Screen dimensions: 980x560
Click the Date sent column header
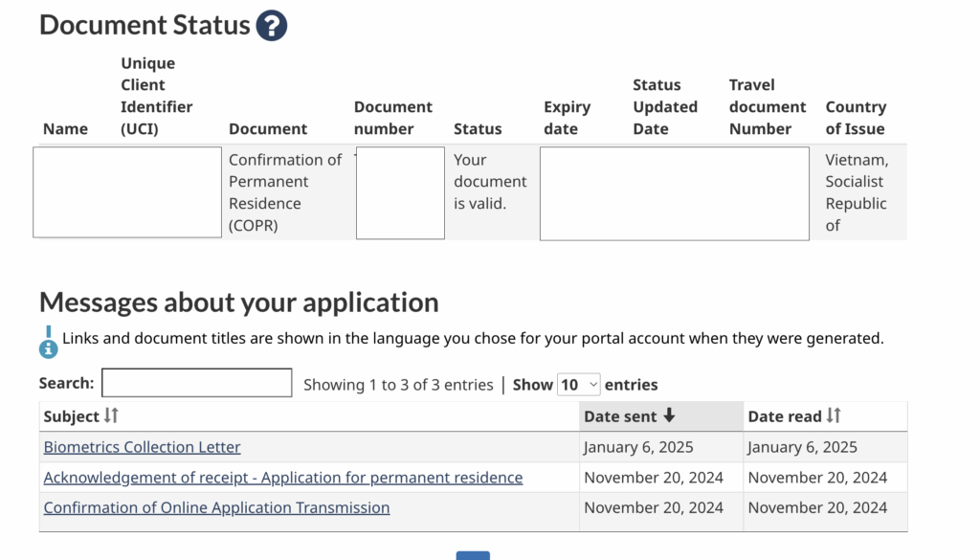point(661,416)
